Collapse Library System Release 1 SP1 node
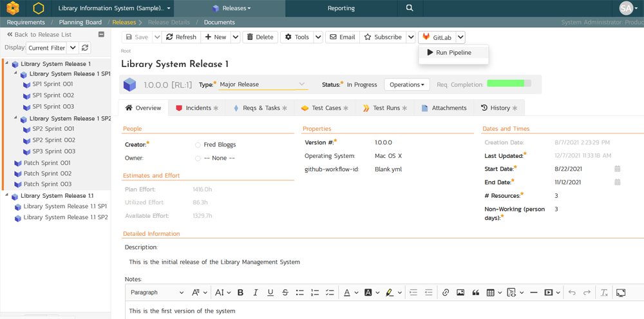The height and width of the screenshot is (319, 644). [x=14, y=74]
